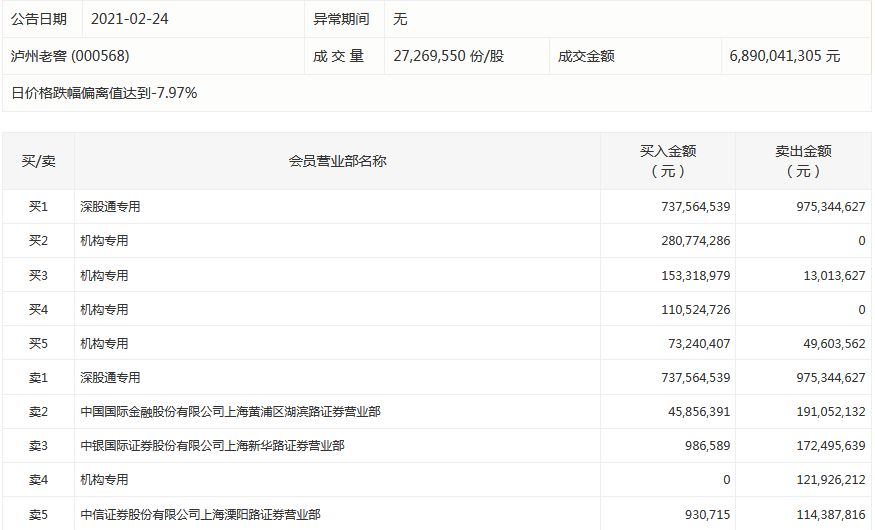This screenshot has height=530, width=875.
Task: Click the 异常期间 field value 无
Action: (400, 19)
